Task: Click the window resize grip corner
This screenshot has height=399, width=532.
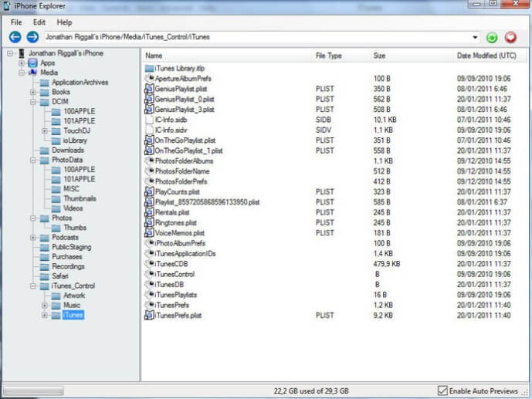Action: (526, 392)
